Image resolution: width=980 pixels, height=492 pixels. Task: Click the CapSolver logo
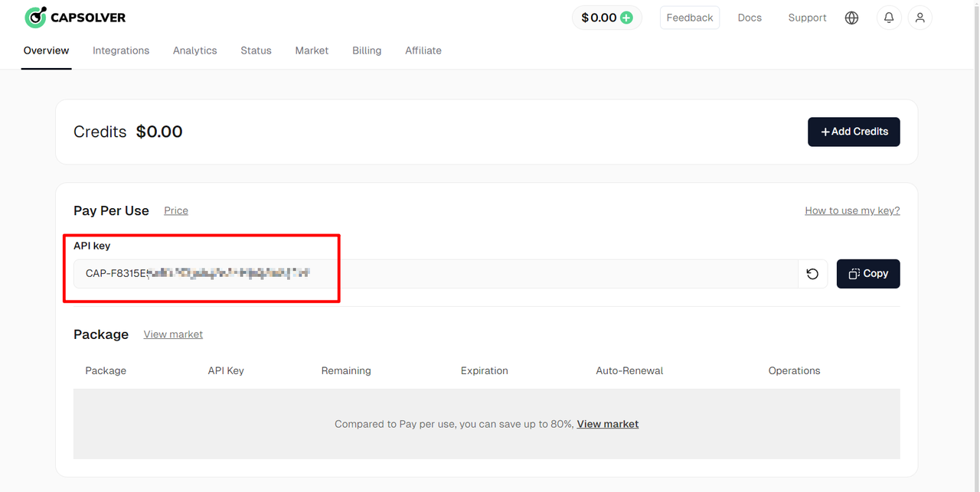75,17
